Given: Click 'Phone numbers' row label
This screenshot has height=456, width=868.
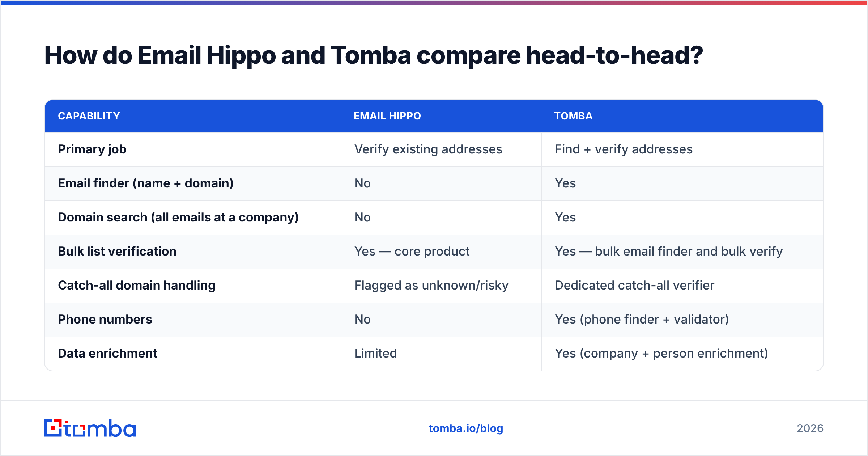Looking at the screenshot, I should pos(105,320).
